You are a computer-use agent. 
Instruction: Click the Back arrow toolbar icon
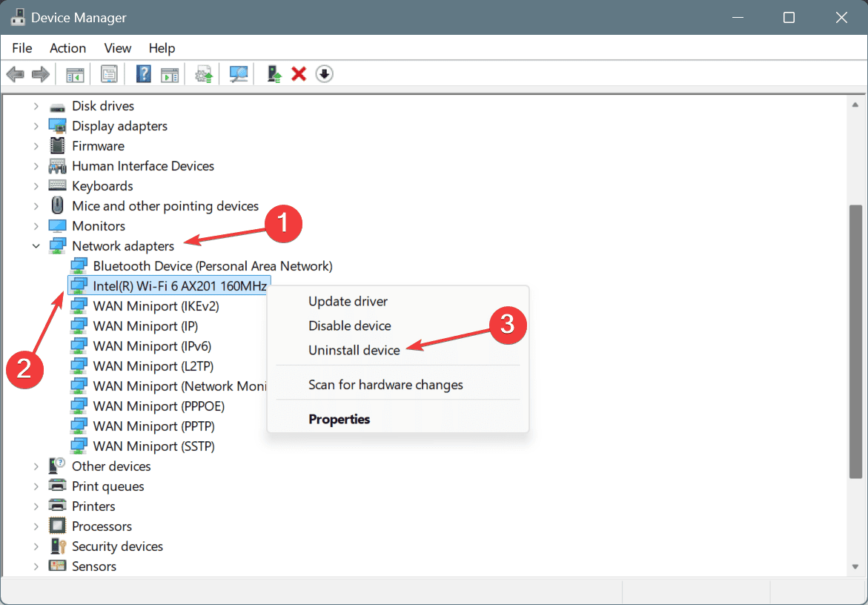16,73
